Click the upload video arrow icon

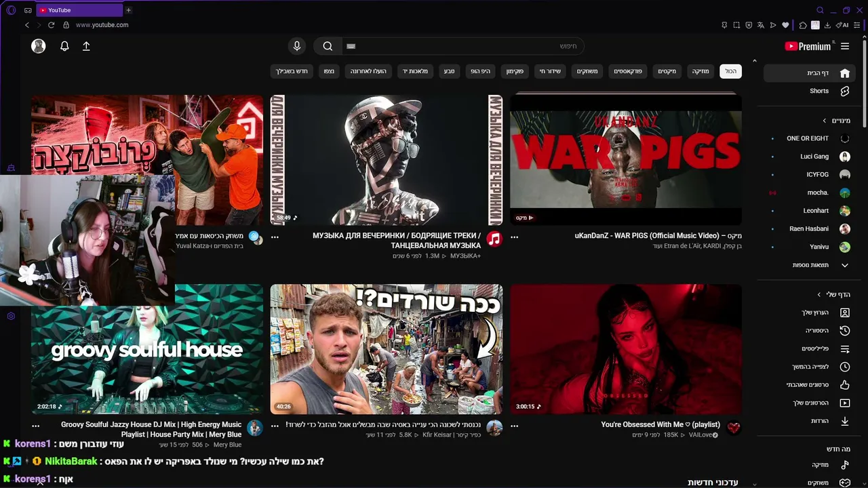pos(86,46)
